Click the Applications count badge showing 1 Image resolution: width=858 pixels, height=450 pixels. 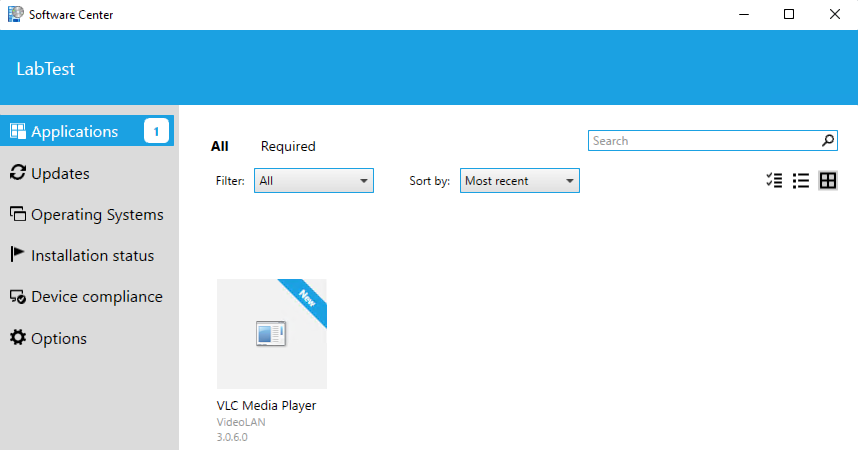tap(156, 131)
